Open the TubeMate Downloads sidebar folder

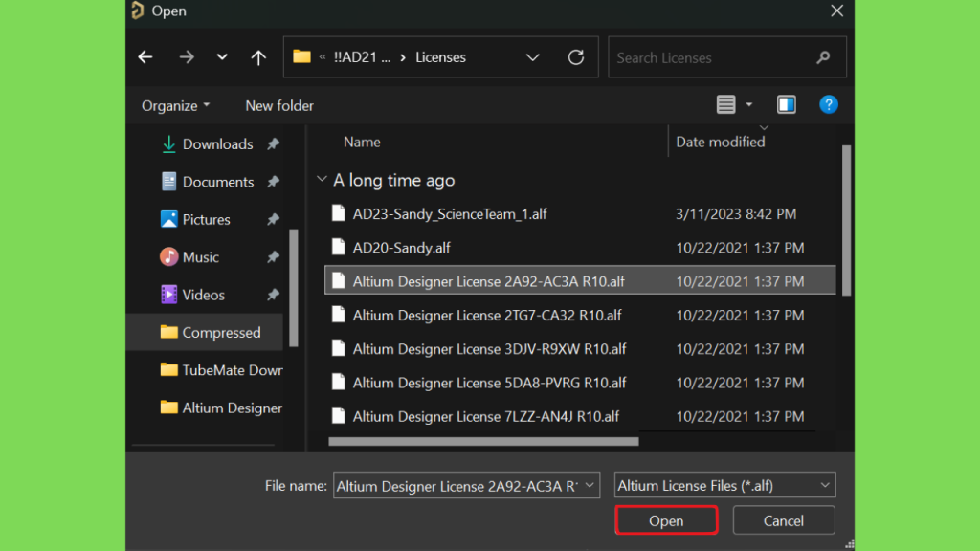[x=221, y=370]
